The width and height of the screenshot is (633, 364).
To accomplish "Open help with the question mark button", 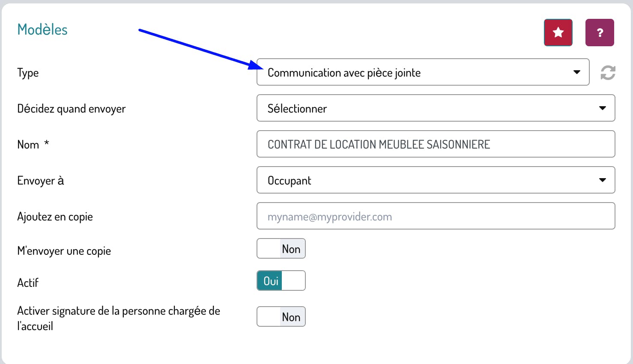I will [x=600, y=33].
